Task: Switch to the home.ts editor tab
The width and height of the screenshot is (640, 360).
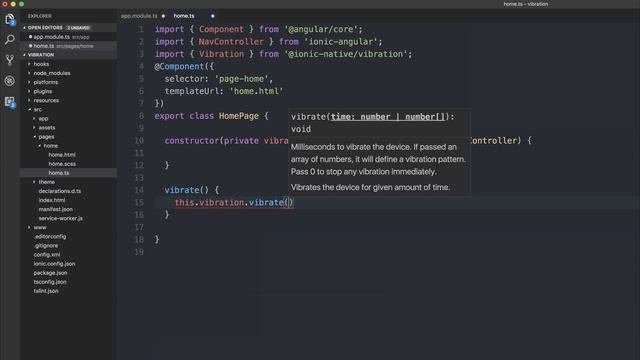Action: pos(184,16)
